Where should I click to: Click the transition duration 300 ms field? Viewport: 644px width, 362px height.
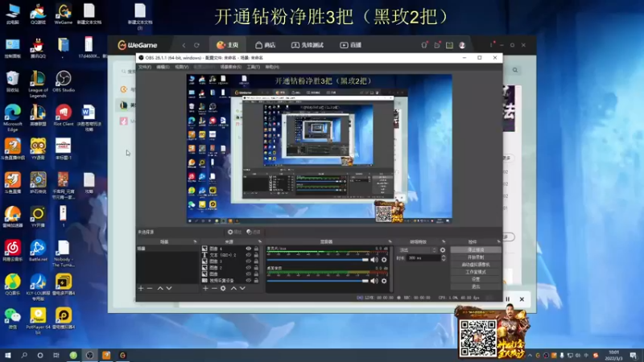(423, 258)
